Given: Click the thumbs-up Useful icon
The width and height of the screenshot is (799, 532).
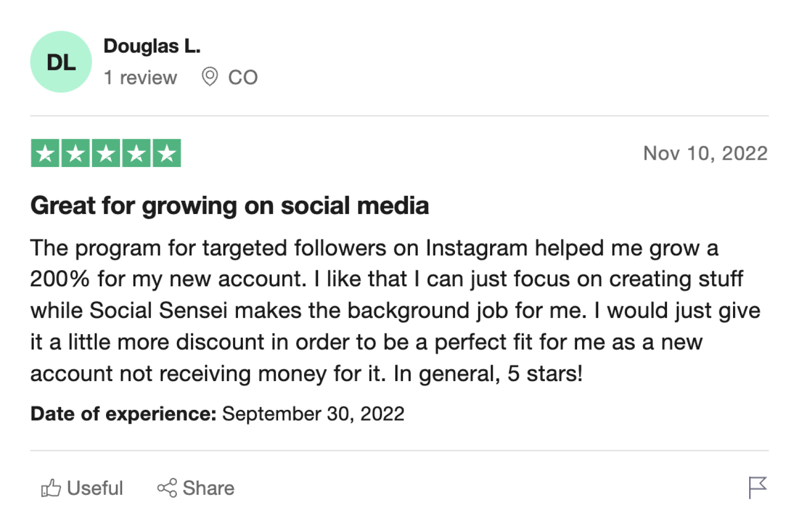Looking at the screenshot, I should click(51, 488).
